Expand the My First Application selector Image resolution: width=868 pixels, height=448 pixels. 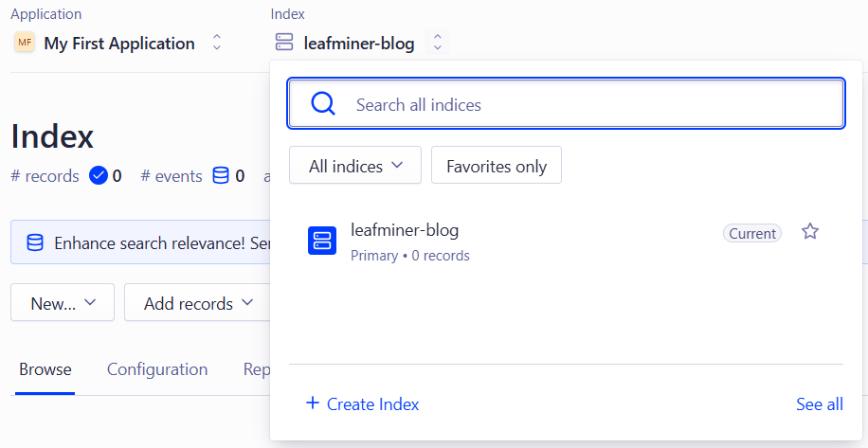(217, 43)
